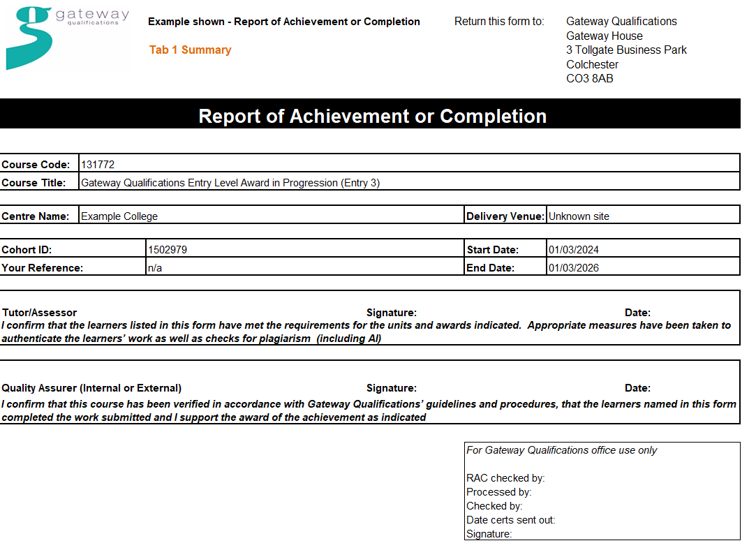Click the 'Processed by:' line
The width and height of the screenshot is (756, 557).
(498, 492)
